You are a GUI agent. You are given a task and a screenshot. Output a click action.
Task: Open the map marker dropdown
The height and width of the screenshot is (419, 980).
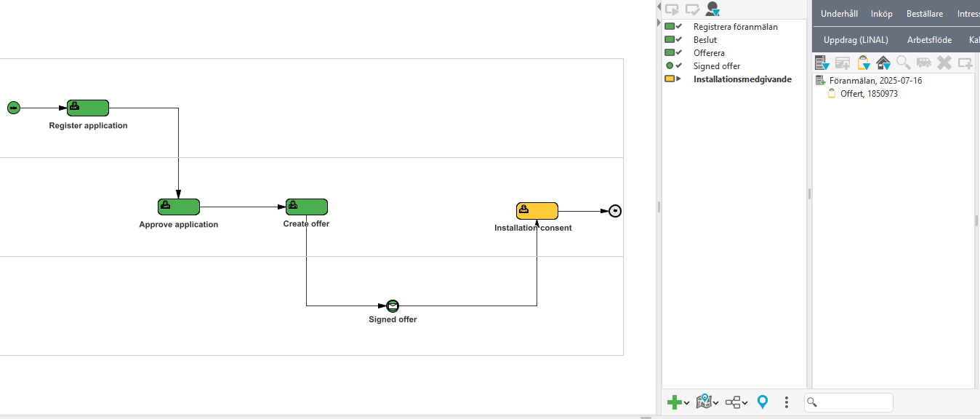(x=707, y=402)
